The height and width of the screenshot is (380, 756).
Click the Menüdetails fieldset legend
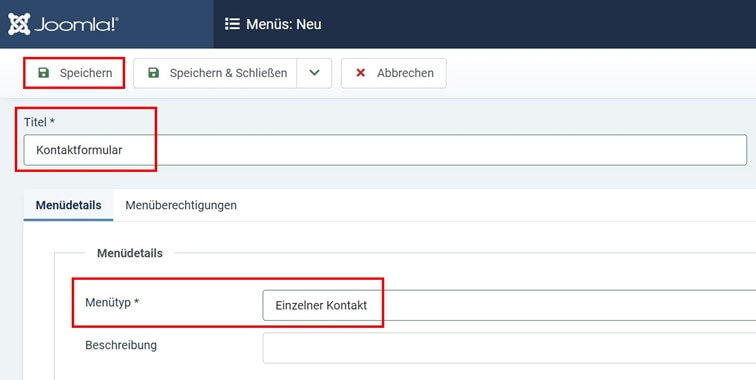[130, 253]
